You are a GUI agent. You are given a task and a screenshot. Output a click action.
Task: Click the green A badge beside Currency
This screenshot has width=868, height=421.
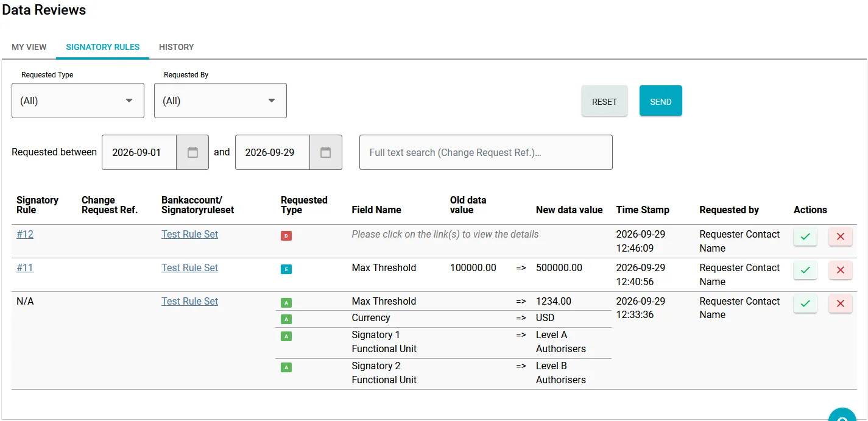tap(286, 319)
